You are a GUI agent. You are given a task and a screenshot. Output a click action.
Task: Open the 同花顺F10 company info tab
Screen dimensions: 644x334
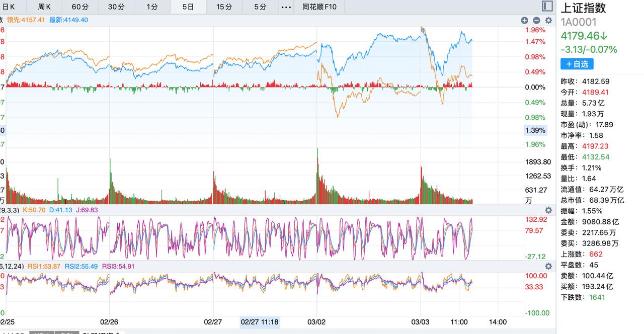tap(319, 7)
